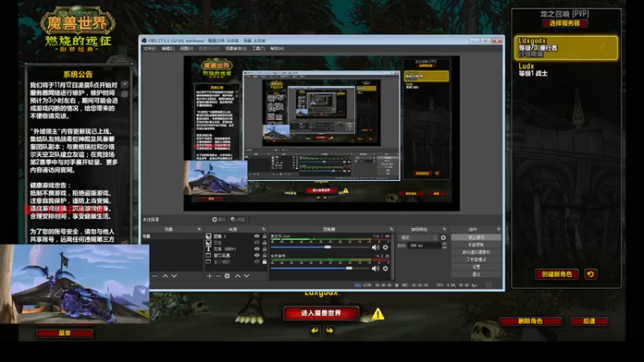Rotate character right with arrow icon
The height and width of the screenshot is (362, 644).
(329, 330)
